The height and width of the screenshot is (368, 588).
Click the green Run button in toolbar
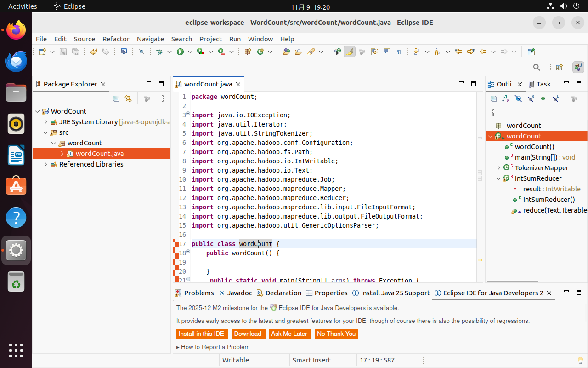coord(180,52)
